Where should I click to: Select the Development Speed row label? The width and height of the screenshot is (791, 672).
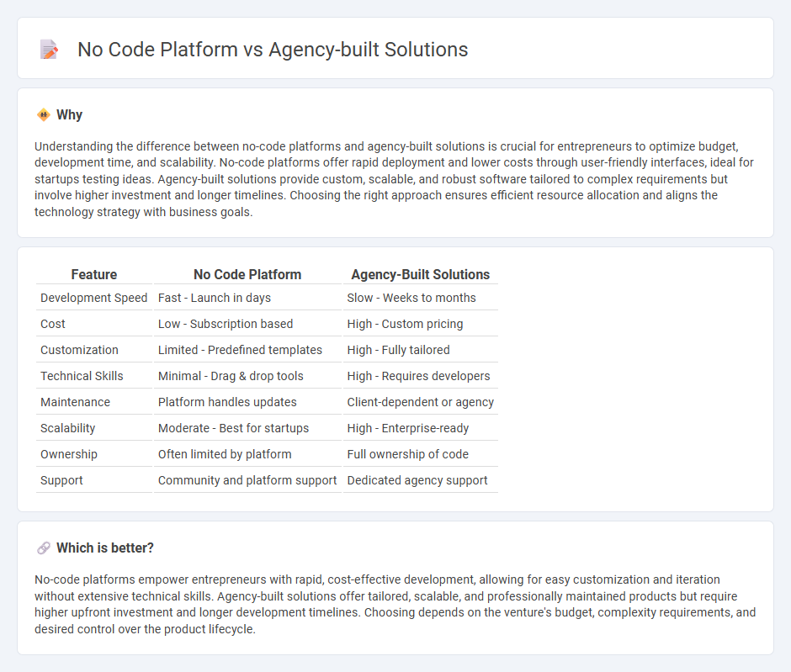tap(94, 298)
